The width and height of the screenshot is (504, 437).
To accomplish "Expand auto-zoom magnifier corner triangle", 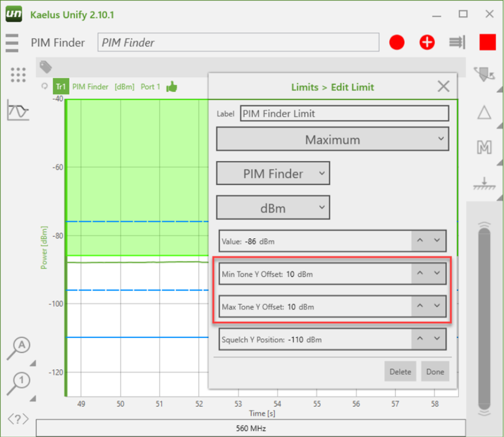I will point(33,363).
